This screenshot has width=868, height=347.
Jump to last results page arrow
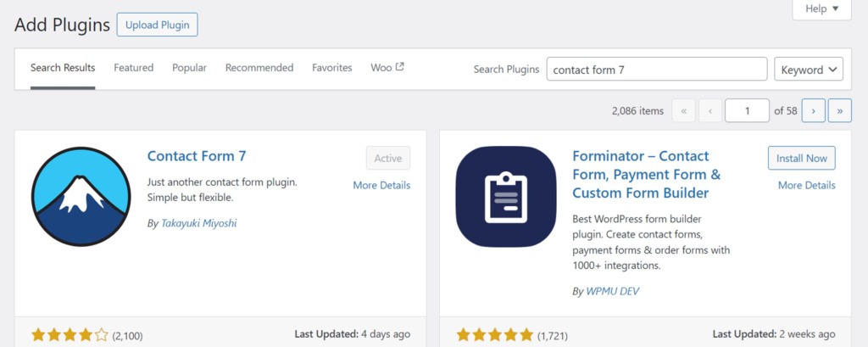coord(840,111)
